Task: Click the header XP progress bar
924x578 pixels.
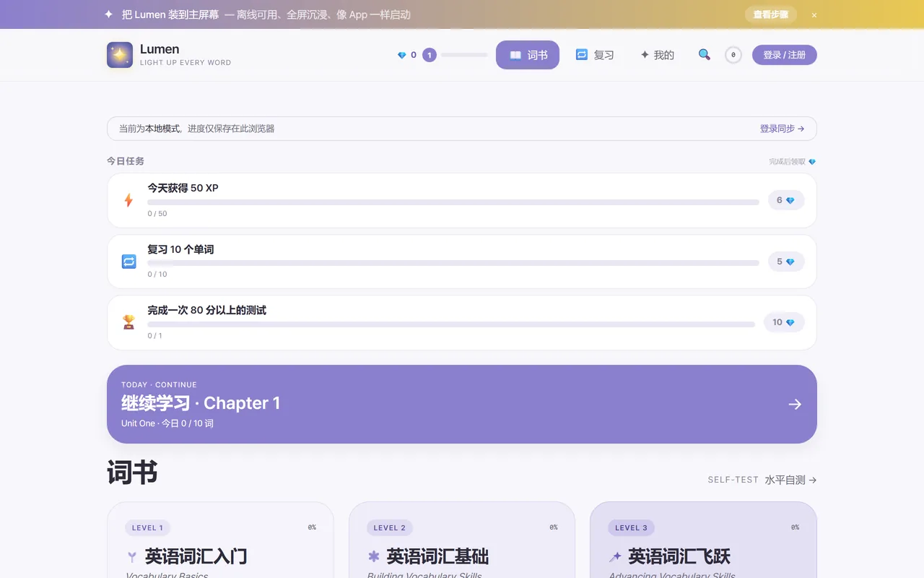Action: pos(464,55)
